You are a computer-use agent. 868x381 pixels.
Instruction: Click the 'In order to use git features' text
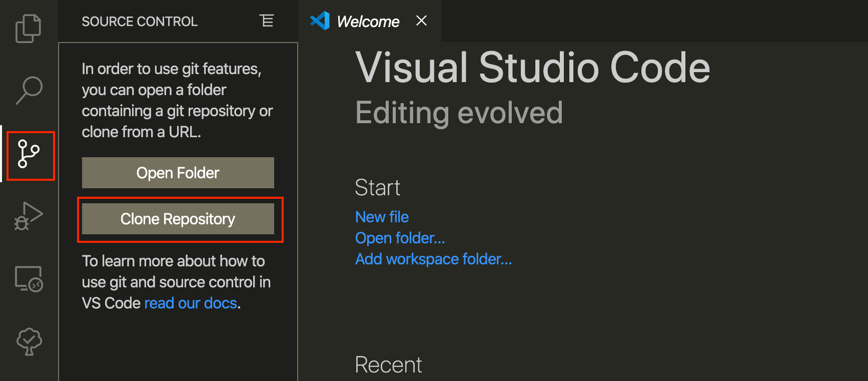[177, 100]
